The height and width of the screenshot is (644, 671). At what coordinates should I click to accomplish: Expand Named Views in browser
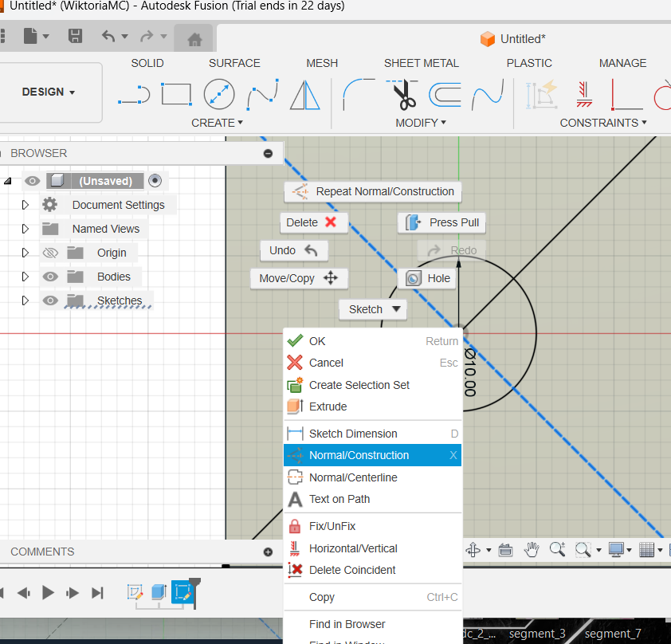click(x=26, y=229)
